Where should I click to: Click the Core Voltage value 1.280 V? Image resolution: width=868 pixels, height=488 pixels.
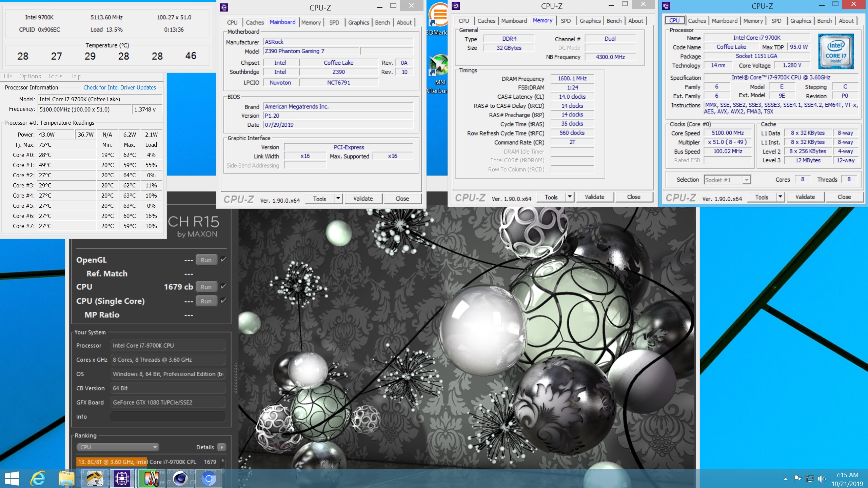coord(792,65)
